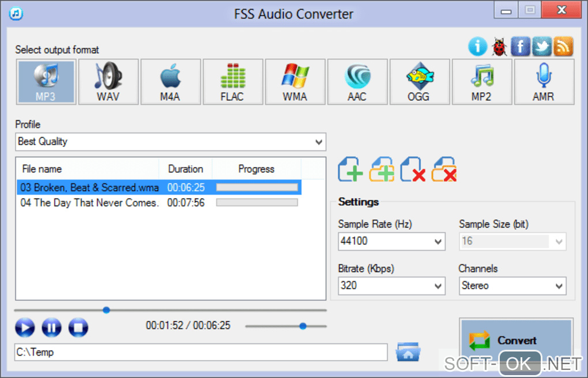This screenshot has width=588, height=378.
Task: Click the app icon in title bar
Action: pos(16,14)
